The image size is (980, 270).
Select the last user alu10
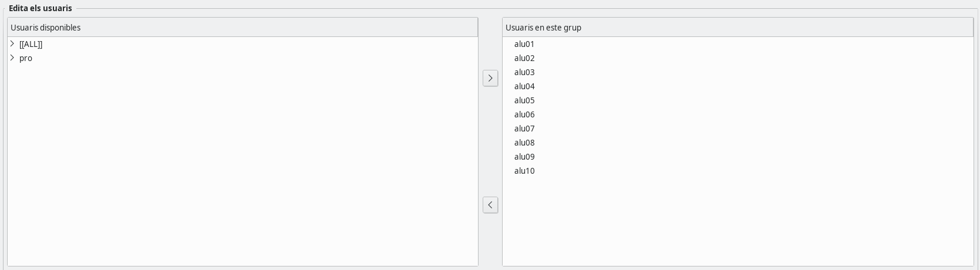click(524, 171)
